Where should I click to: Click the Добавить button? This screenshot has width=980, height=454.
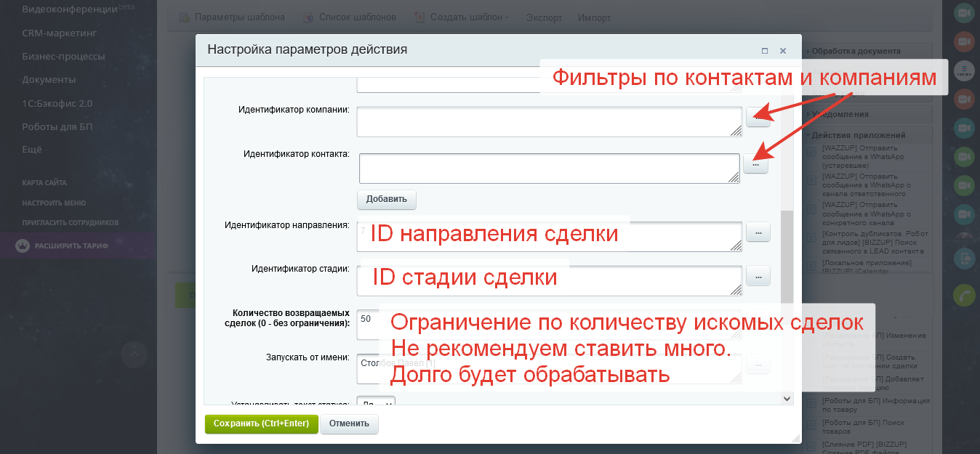(387, 199)
